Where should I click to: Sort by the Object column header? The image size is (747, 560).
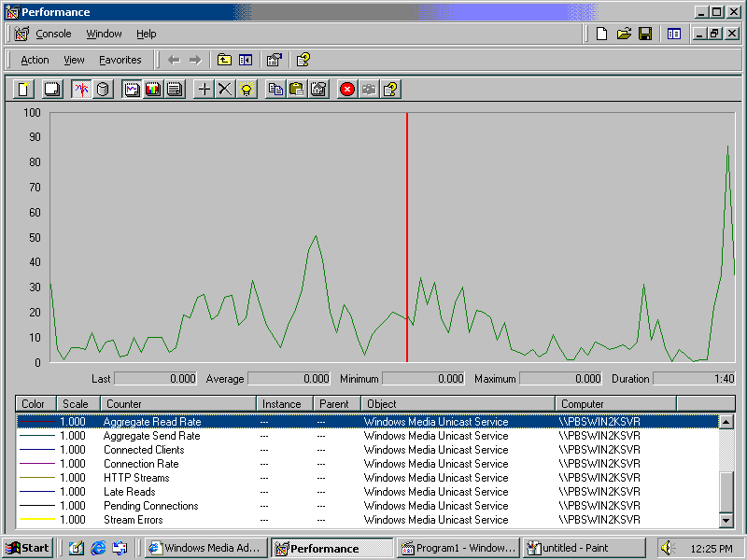pyautogui.click(x=458, y=404)
